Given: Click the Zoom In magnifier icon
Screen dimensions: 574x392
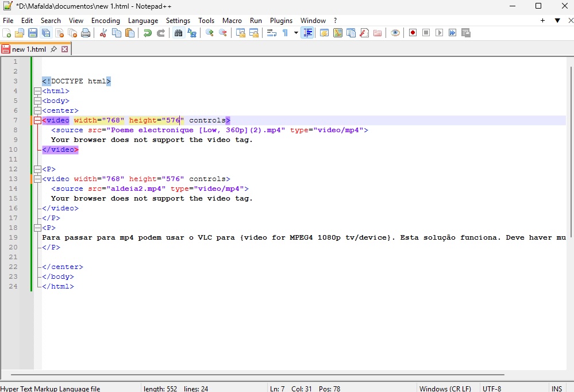Looking at the screenshot, I should pos(210,33).
